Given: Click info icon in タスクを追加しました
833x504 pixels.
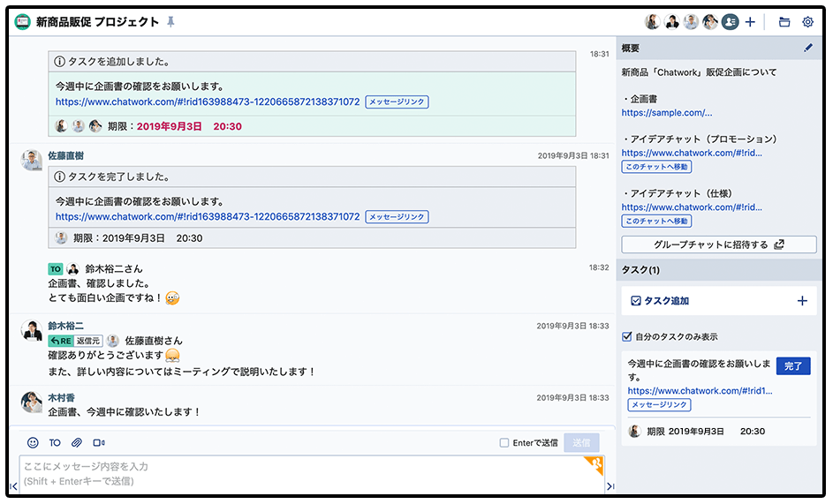Looking at the screenshot, I should pos(59,62).
